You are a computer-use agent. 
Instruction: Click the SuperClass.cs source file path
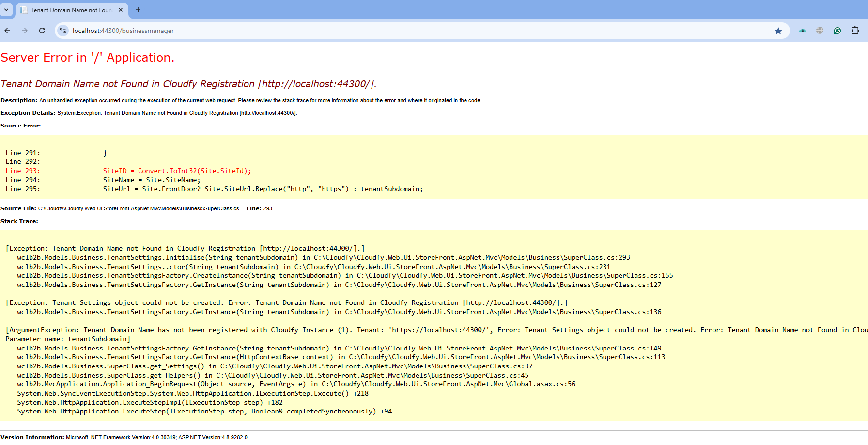(x=139, y=208)
